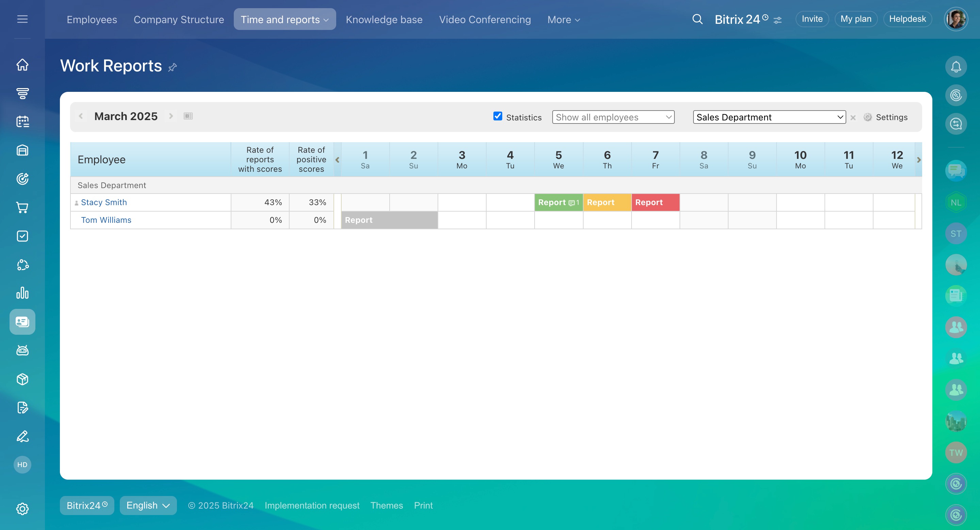Pin the Work Reports page
The image size is (980, 530).
pyautogui.click(x=173, y=67)
